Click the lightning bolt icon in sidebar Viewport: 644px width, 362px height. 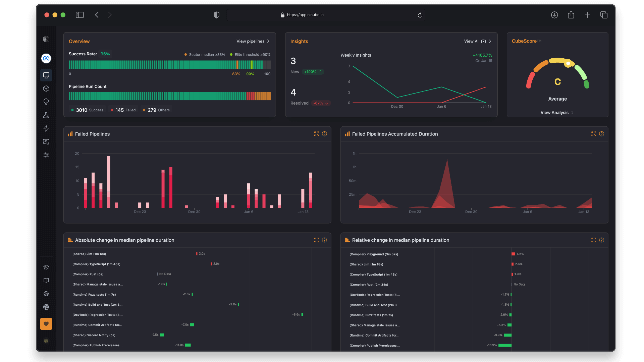46,128
